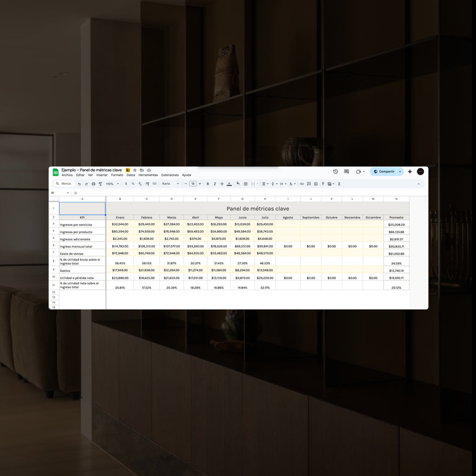
Task: Open the 110% zoom dropdown
Action: click(112, 184)
